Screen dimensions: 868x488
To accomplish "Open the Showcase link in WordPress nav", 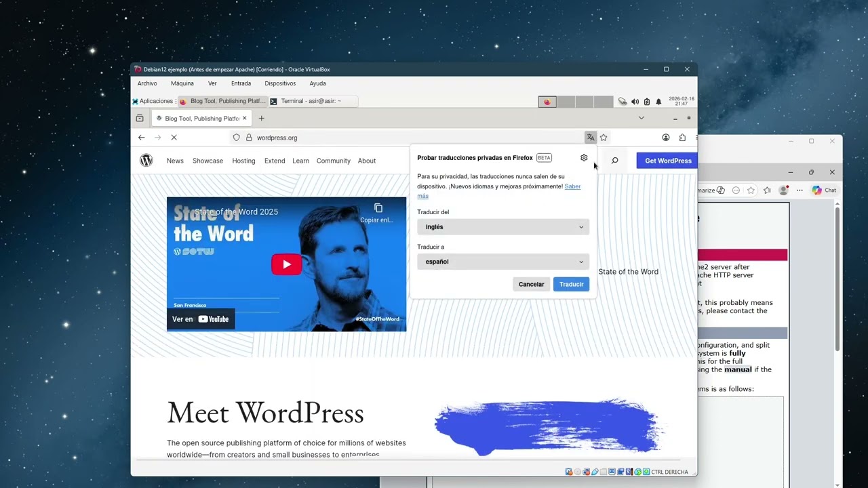I will pos(208,161).
